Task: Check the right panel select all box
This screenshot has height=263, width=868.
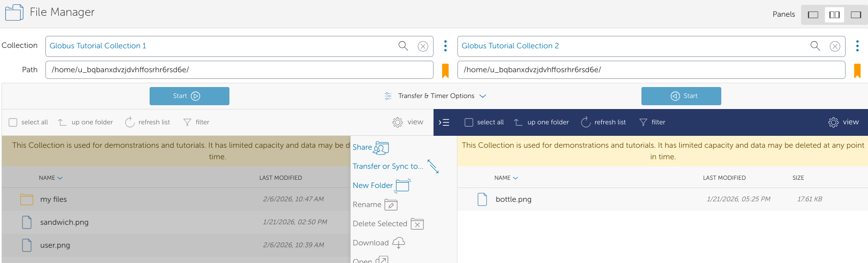Action: tap(469, 122)
